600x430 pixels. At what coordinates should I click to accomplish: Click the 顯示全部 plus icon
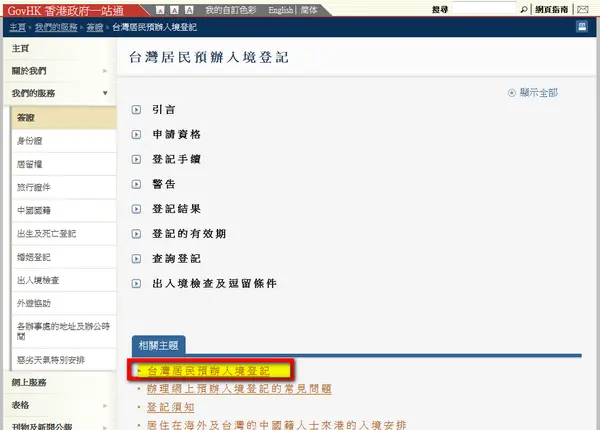(512, 92)
